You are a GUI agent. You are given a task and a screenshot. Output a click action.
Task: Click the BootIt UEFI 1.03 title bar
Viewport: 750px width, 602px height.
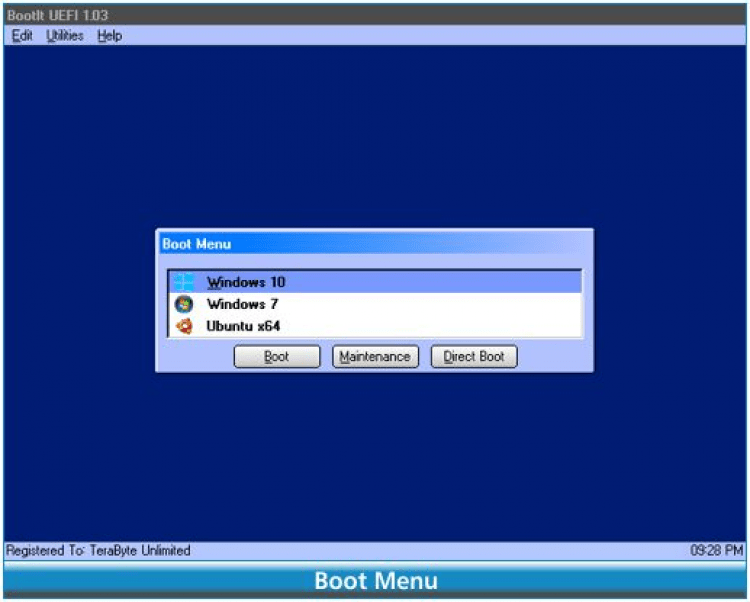375,15
